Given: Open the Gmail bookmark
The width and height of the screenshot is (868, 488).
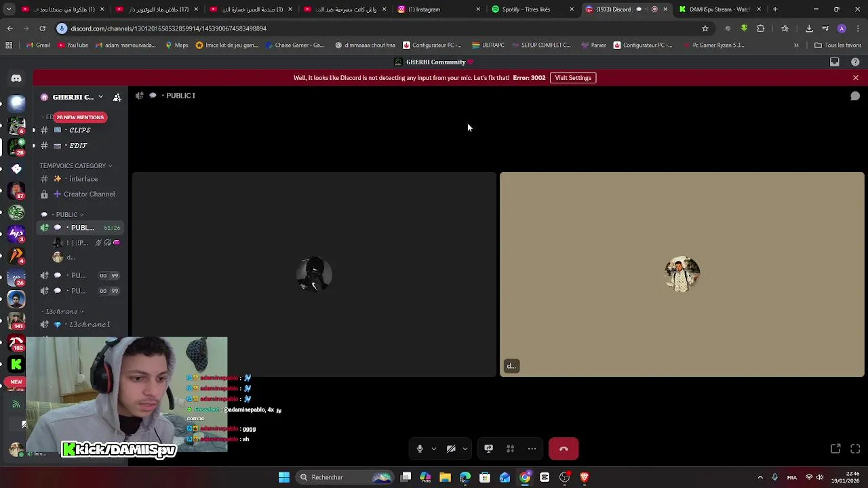Looking at the screenshot, I should [x=38, y=45].
